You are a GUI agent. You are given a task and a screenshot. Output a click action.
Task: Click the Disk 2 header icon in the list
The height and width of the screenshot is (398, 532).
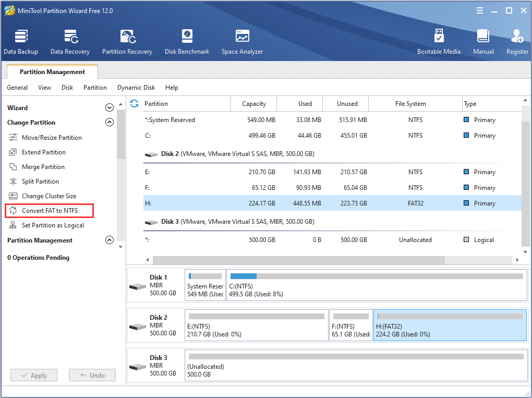point(151,155)
